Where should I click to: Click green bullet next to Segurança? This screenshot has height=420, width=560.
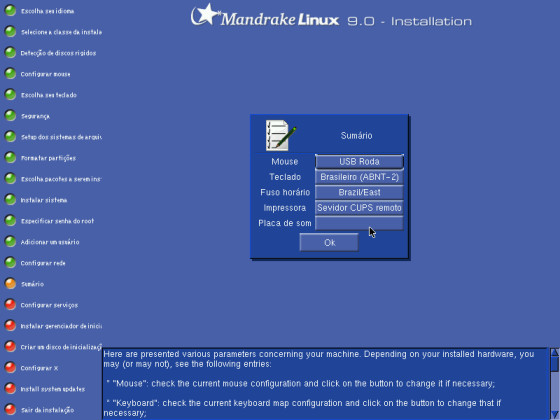click(x=10, y=115)
